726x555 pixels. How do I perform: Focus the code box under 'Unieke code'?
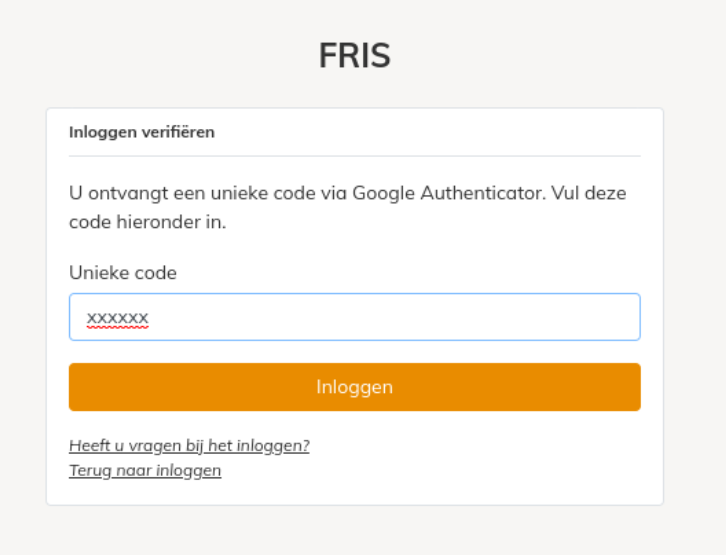pyautogui.click(x=355, y=317)
